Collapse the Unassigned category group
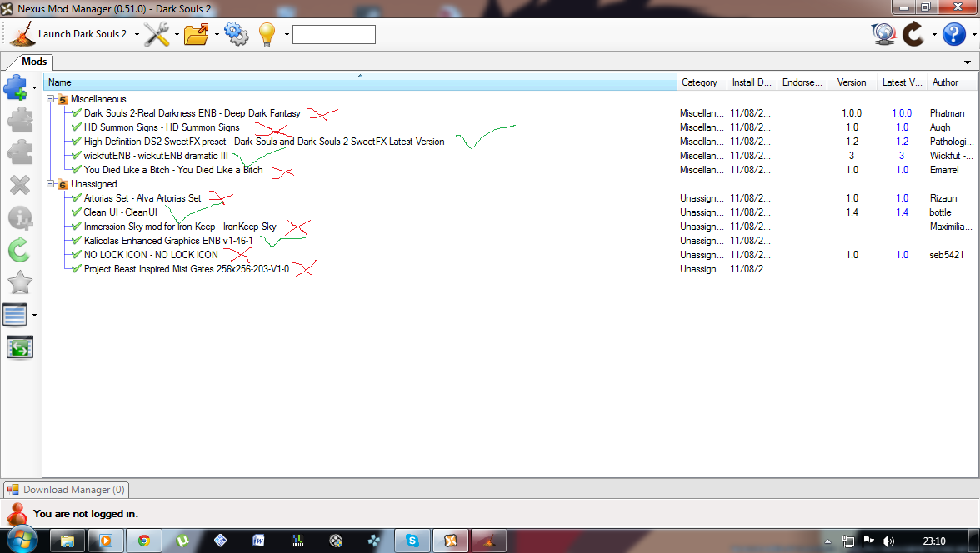 [x=51, y=184]
